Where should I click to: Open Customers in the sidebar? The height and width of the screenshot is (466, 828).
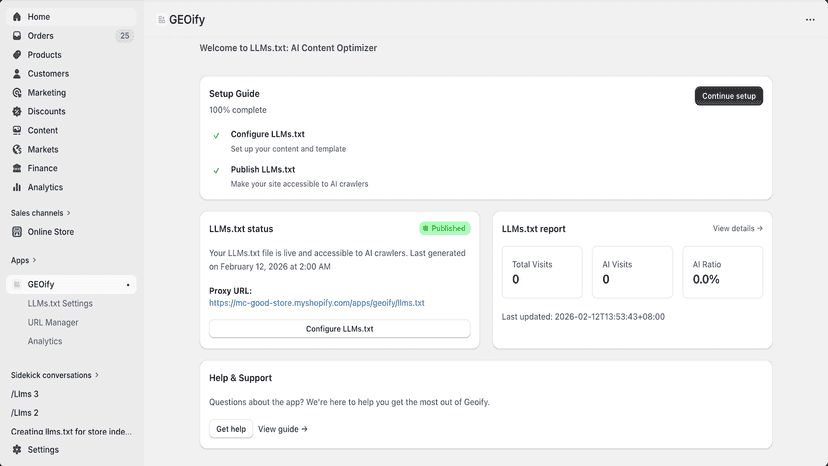coord(71,74)
